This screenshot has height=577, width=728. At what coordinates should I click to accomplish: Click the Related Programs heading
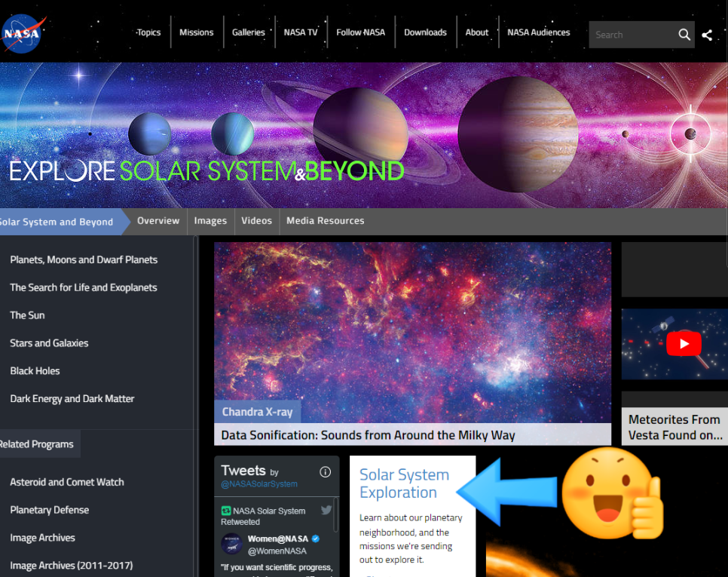click(x=37, y=444)
